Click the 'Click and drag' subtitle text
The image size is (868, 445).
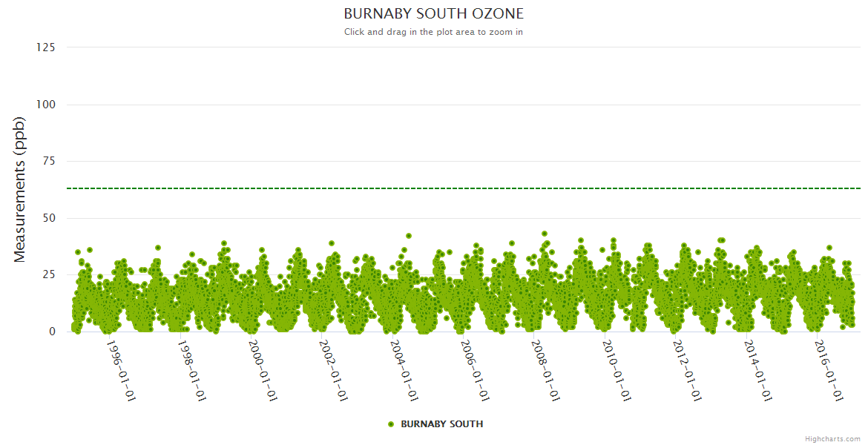[x=433, y=32]
